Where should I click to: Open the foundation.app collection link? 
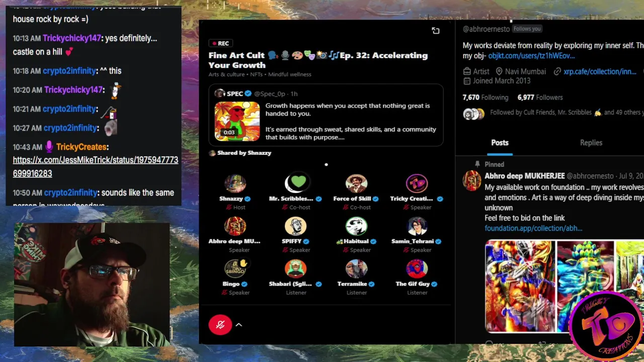coord(533,228)
